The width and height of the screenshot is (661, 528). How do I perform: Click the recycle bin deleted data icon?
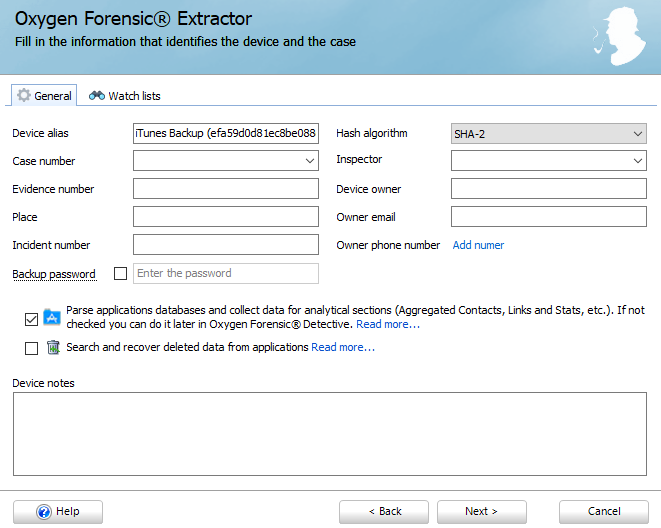[53, 348]
